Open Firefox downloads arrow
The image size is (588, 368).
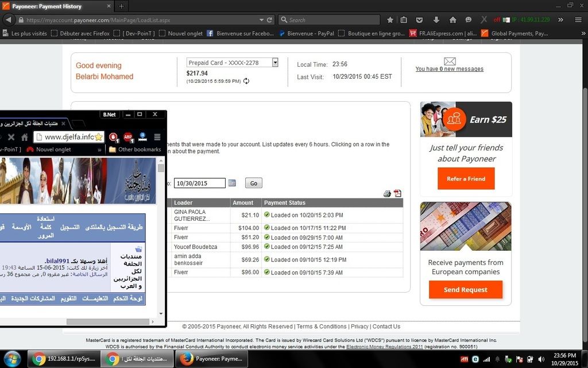click(x=436, y=20)
